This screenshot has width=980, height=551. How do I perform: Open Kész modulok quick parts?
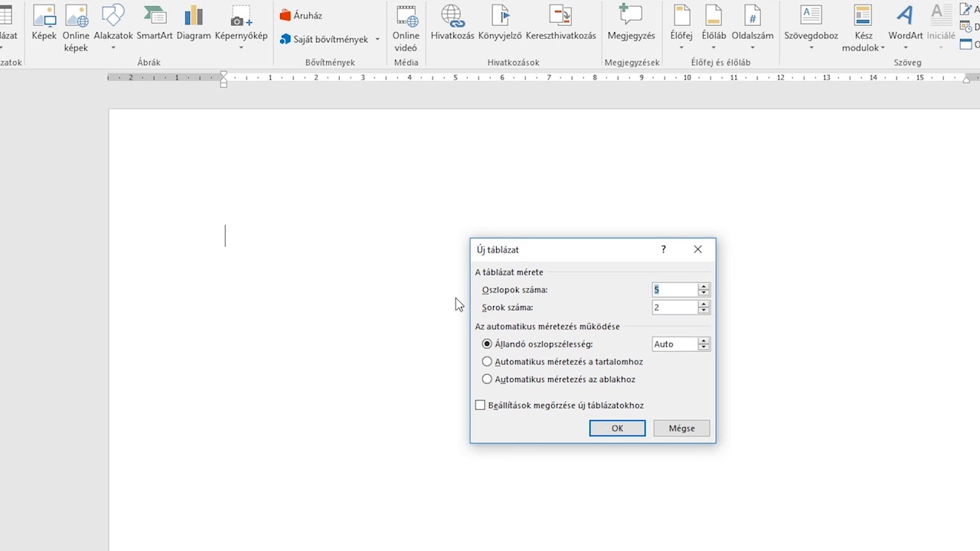click(864, 28)
